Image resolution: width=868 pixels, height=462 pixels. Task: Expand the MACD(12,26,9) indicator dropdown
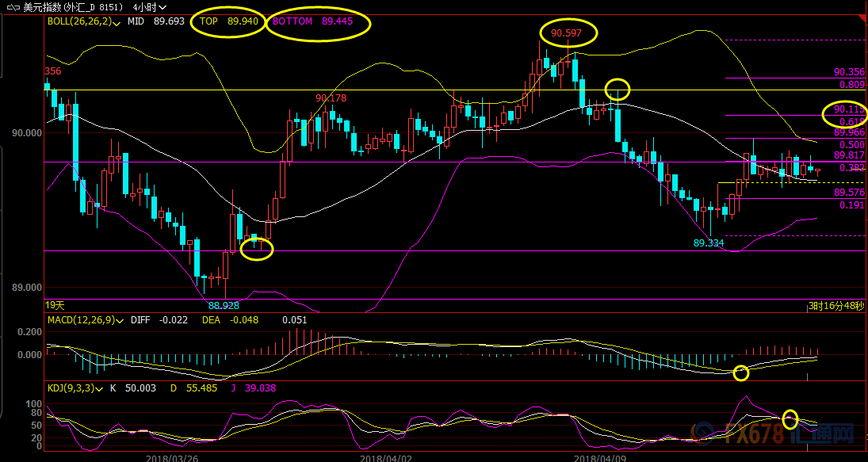pyautogui.click(x=120, y=320)
